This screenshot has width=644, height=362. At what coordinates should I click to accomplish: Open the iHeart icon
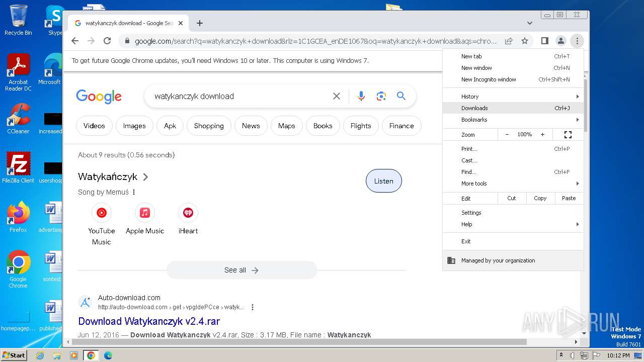(x=188, y=213)
